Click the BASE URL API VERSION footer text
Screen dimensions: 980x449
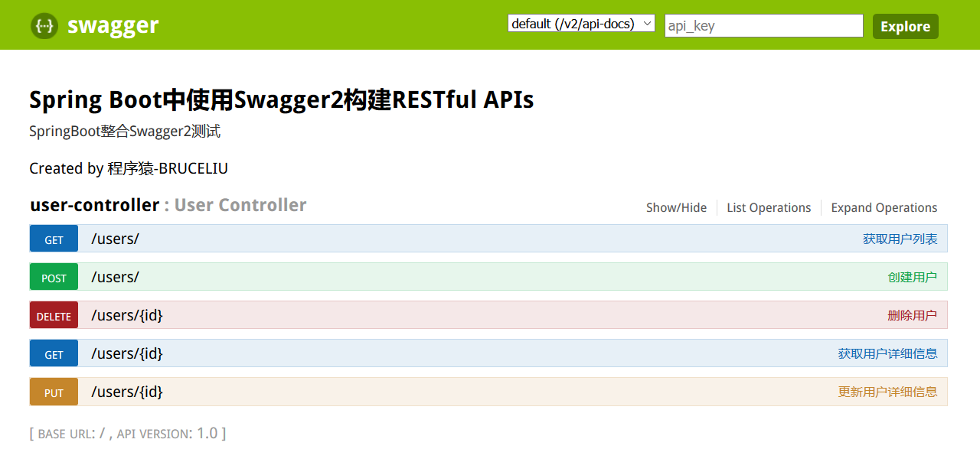[x=128, y=433]
